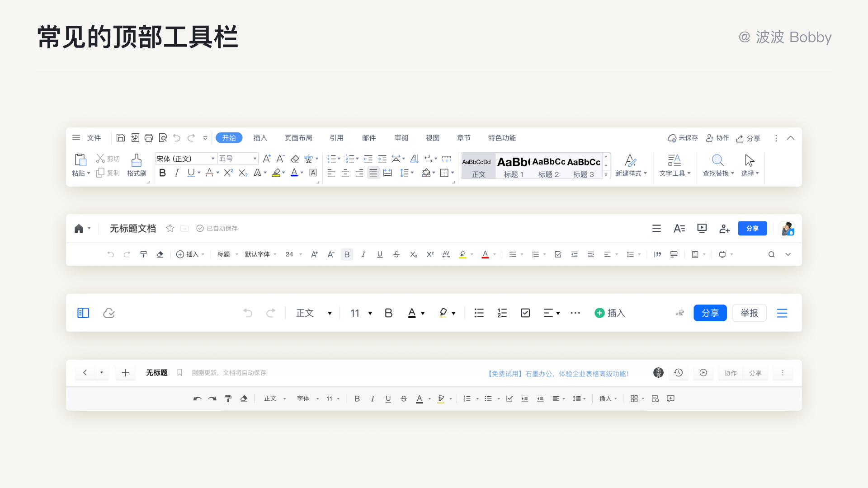Click the 协作 button in WPS header
This screenshot has height=488, width=868.
tap(718, 138)
